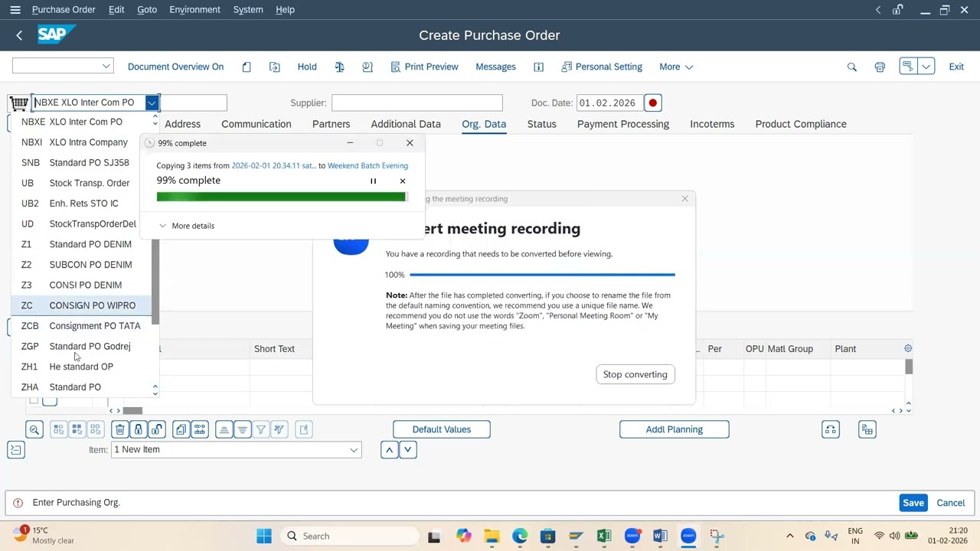Click the Zoom conversion progress bar
This screenshot has height=551, width=980.
tap(542, 274)
